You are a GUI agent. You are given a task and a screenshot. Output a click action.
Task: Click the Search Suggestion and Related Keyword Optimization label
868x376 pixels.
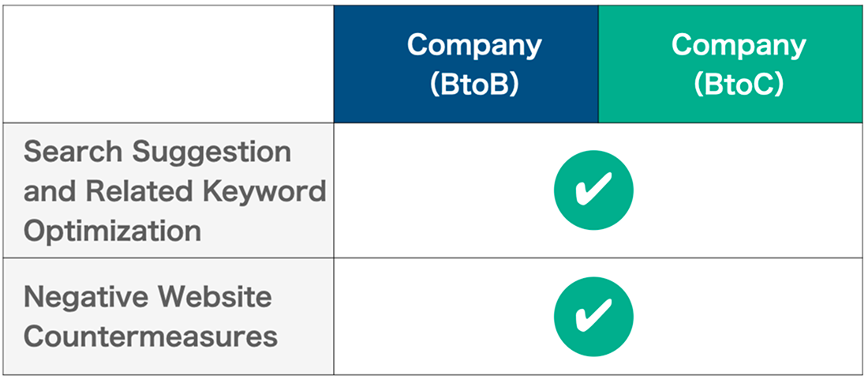pyautogui.click(x=174, y=191)
